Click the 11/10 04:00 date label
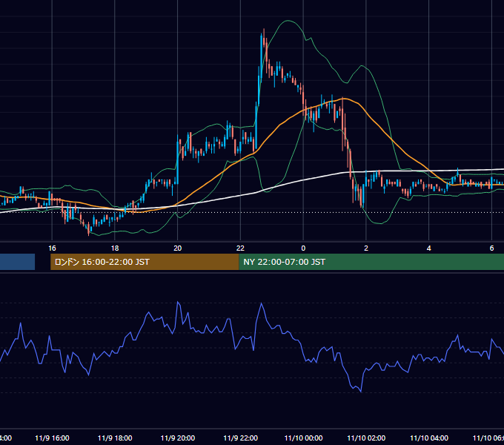Screen dimensions: 504x445 (x=429, y=438)
